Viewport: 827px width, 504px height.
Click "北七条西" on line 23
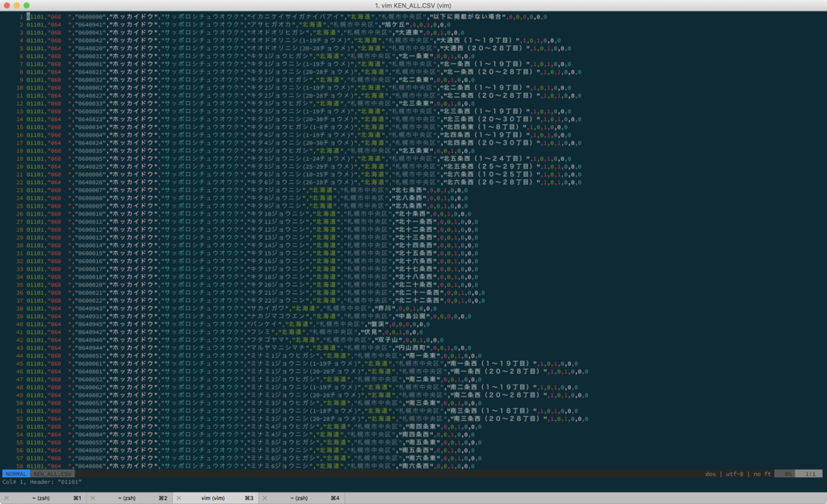[408, 191]
